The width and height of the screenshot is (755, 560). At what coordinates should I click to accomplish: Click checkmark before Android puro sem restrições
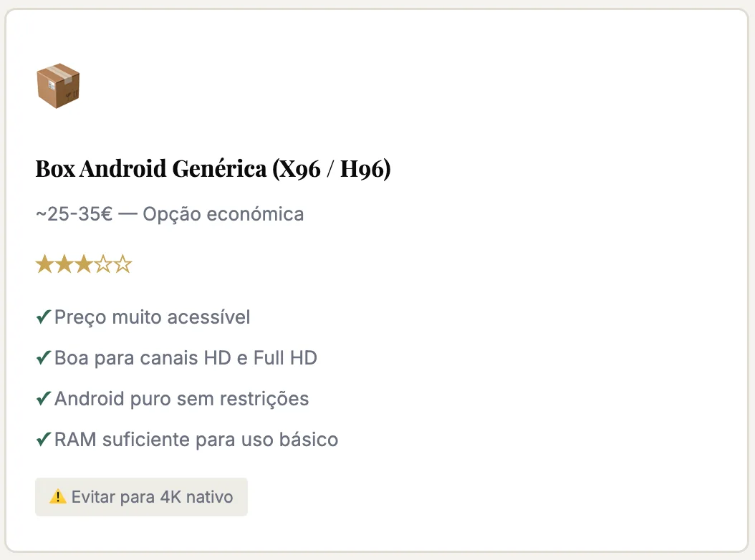pos(43,399)
